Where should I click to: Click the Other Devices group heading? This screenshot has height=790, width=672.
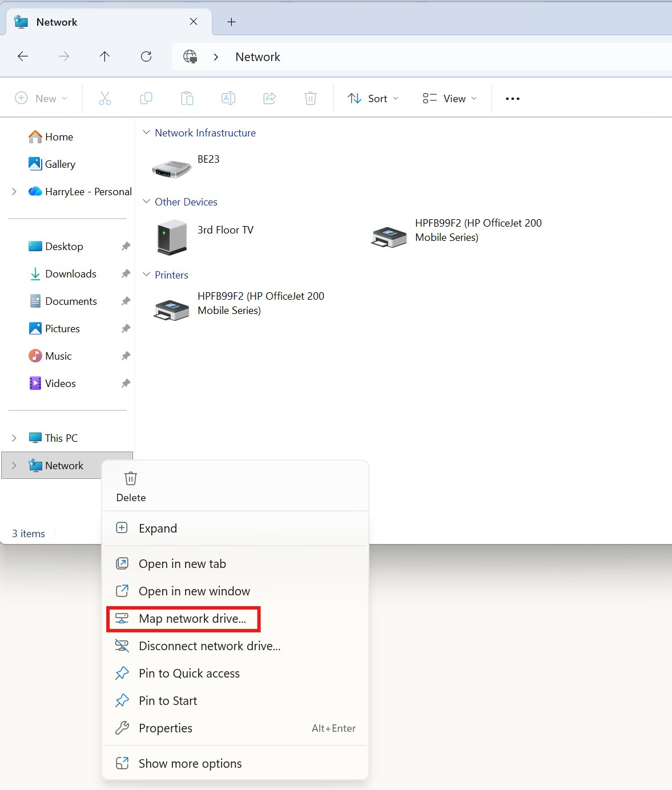point(186,202)
